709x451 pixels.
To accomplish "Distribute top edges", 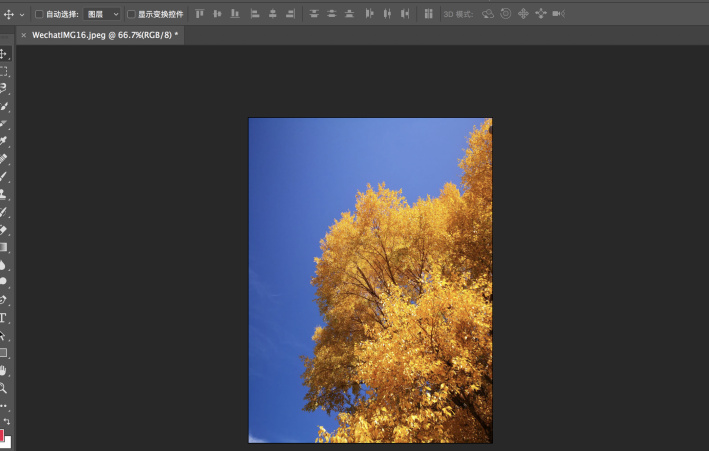I will tap(314, 14).
